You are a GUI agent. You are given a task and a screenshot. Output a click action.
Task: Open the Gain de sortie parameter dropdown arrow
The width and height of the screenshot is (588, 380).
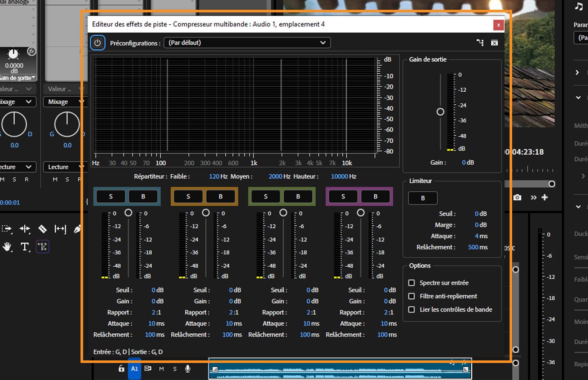click(33, 78)
